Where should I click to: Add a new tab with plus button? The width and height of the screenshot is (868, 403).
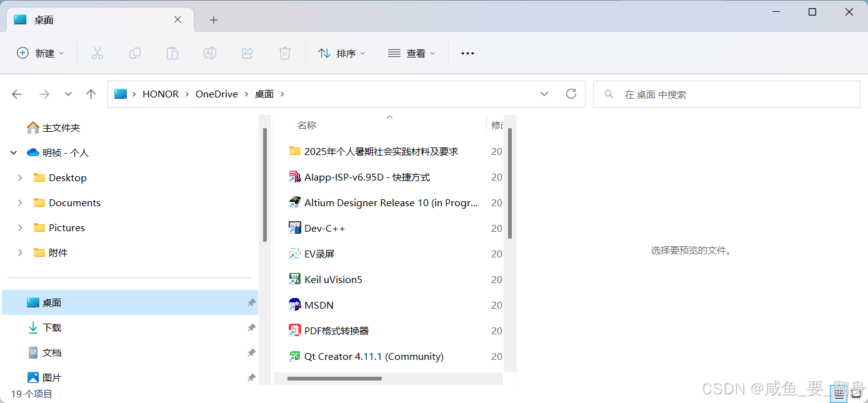[x=214, y=20]
